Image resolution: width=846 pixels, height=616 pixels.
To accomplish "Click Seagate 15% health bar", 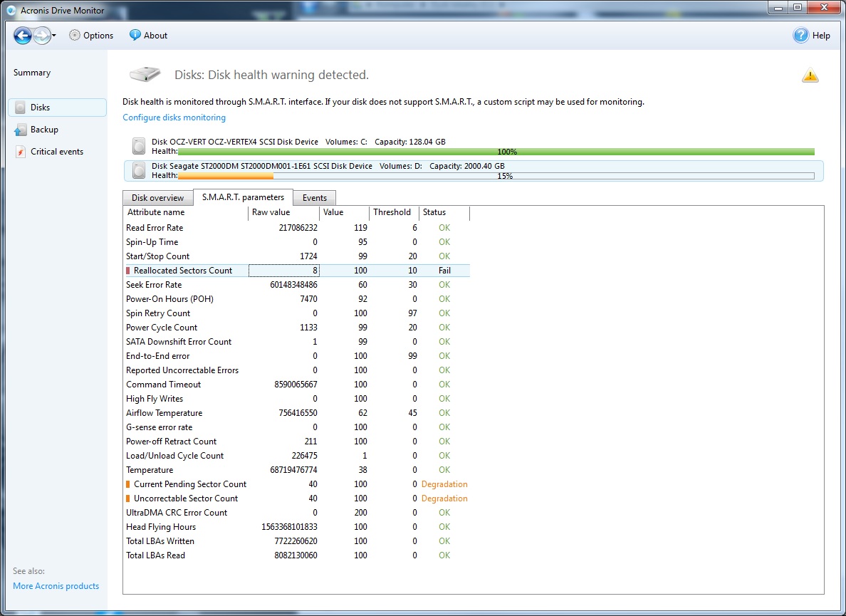I will click(x=496, y=176).
